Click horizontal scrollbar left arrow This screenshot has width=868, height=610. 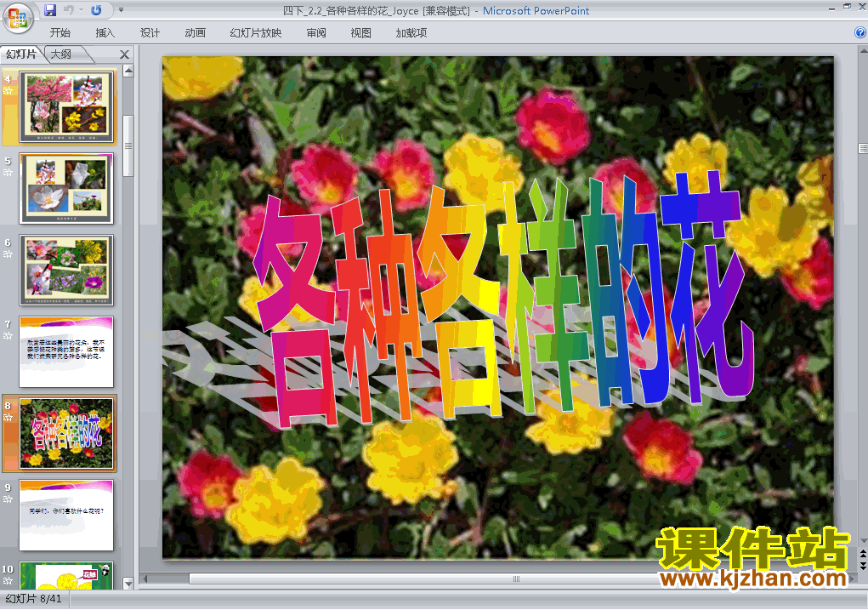(145, 579)
